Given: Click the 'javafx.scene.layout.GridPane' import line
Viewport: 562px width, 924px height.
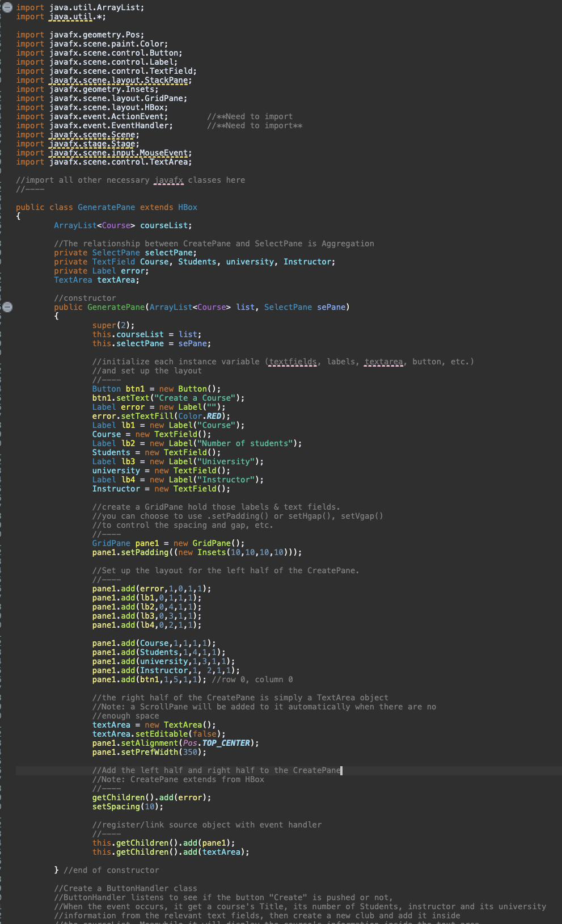Looking at the screenshot, I should pos(102,98).
